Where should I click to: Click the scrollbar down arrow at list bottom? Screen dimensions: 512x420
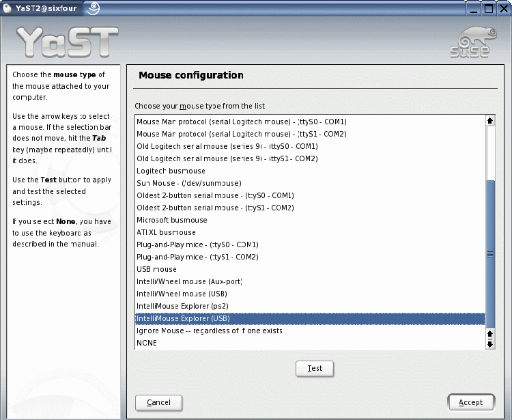(x=489, y=344)
